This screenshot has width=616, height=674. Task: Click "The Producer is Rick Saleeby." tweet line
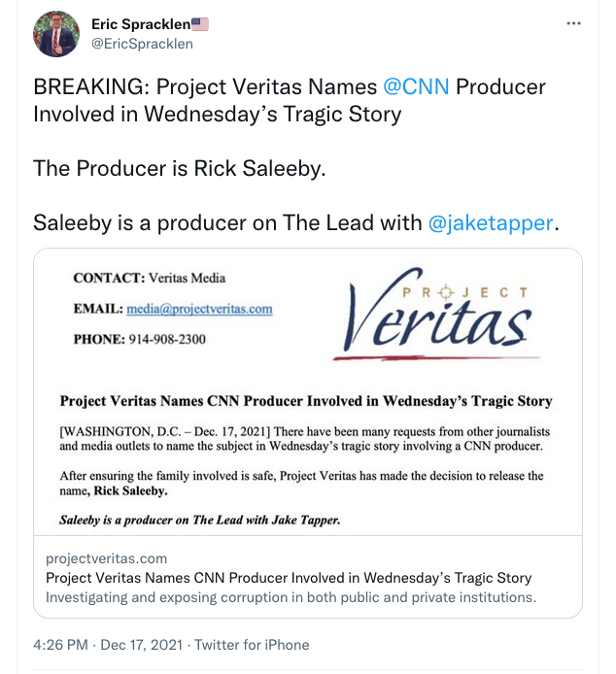180,168
